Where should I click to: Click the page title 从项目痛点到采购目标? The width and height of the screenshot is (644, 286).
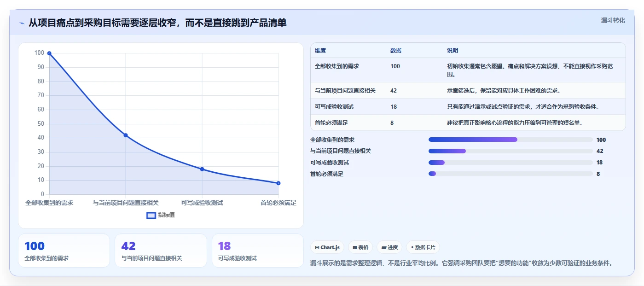coord(157,23)
